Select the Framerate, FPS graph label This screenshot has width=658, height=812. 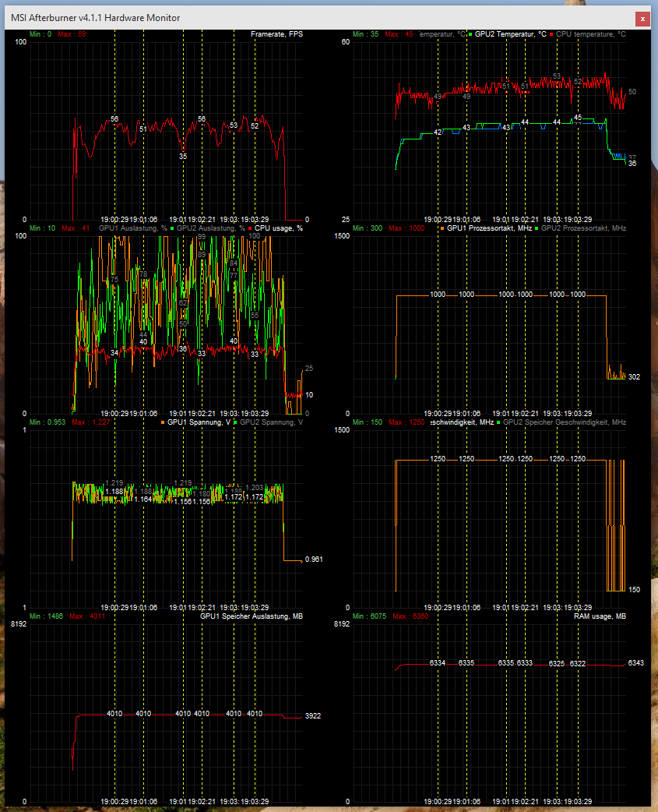click(x=276, y=34)
